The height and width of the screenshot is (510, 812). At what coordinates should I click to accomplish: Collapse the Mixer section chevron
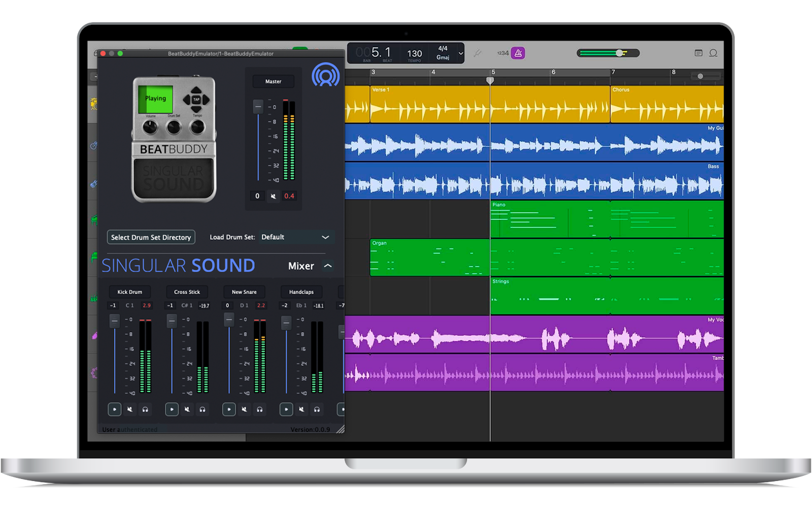(328, 266)
